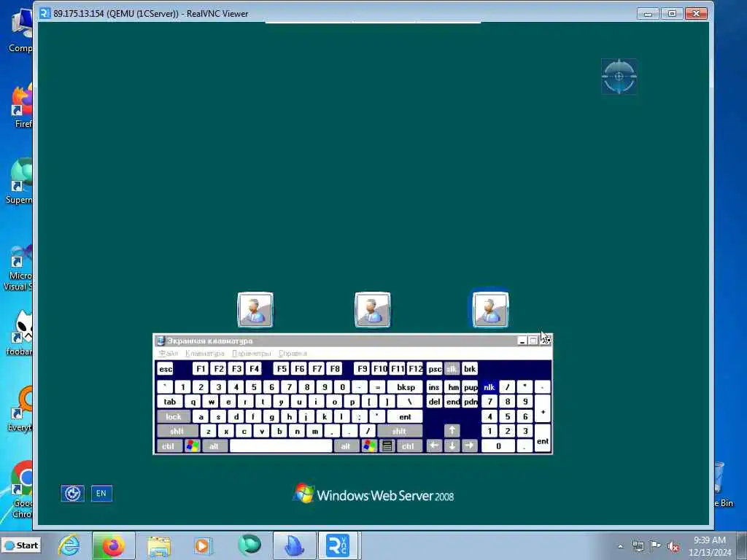Open the green orb app in the taskbar
The image size is (747, 560).
pos(249,545)
